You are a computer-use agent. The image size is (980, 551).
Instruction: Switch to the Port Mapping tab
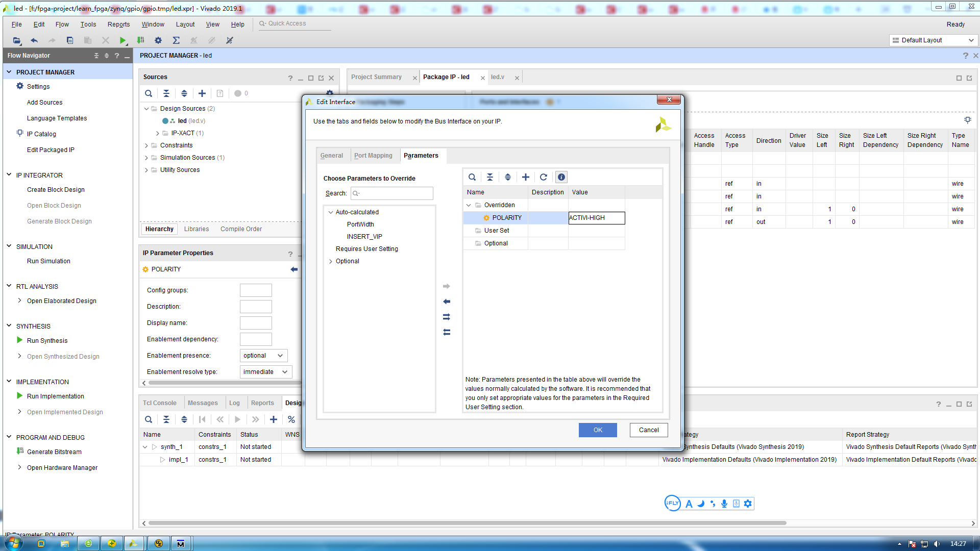[x=373, y=156]
